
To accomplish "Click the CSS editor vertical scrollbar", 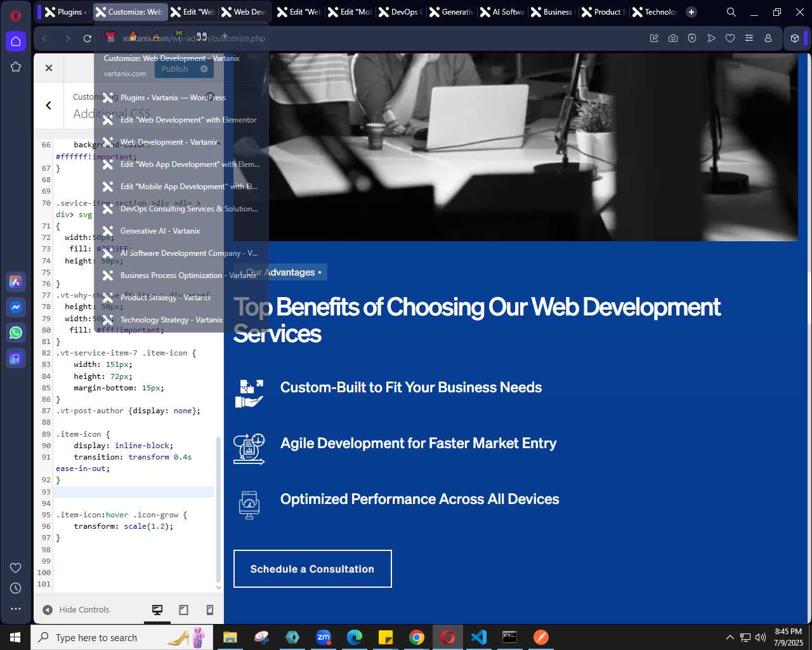I will pos(219,508).
